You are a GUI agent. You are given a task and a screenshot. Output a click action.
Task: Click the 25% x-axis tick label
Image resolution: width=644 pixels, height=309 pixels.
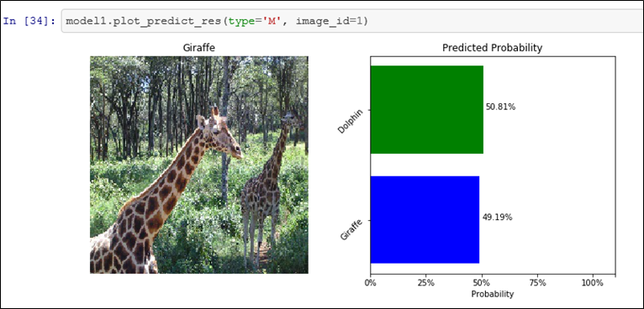pos(426,283)
